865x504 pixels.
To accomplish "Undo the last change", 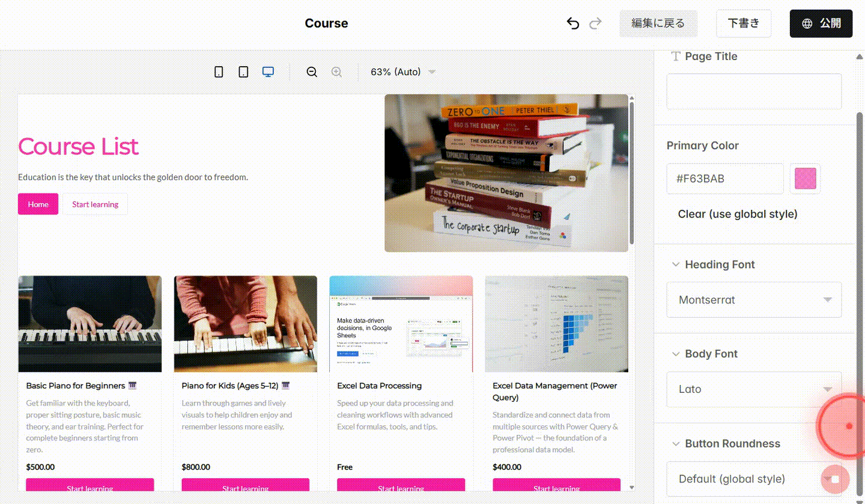I will pyautogui.click(x=573, y=23).
